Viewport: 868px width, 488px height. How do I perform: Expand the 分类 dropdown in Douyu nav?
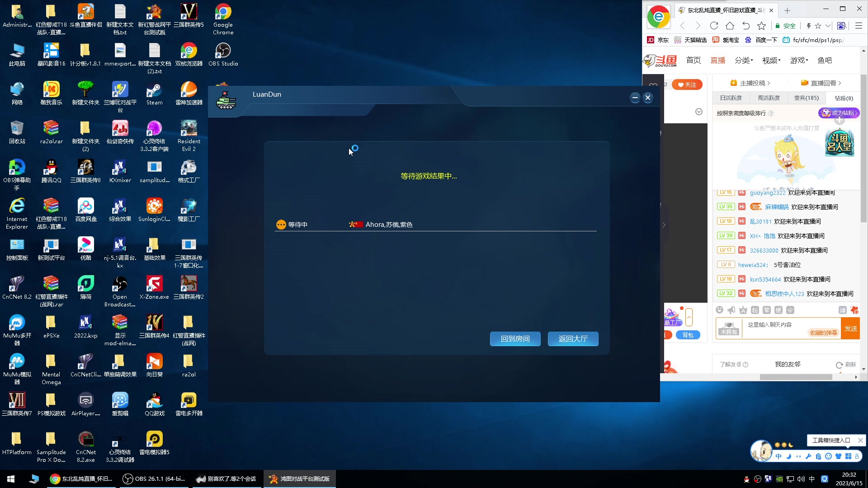point(744,61)
